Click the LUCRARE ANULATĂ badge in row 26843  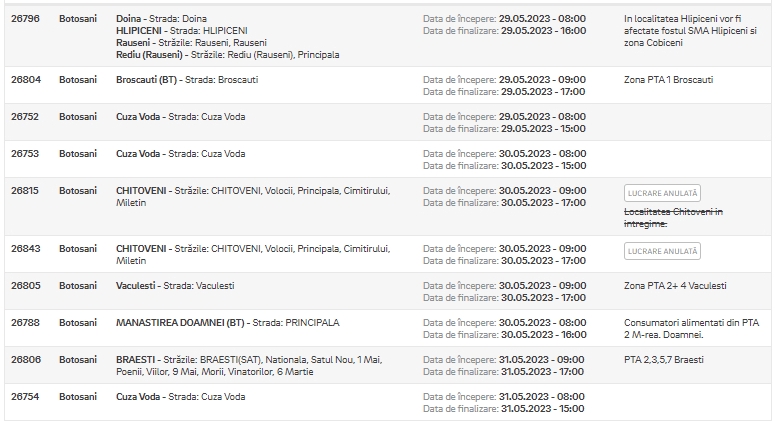click(662, 251)
